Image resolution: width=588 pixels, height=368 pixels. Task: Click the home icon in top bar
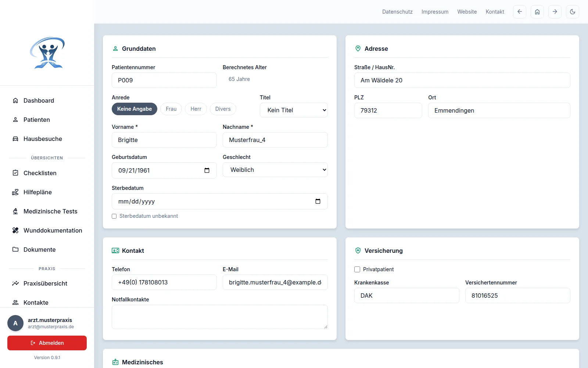(x=537, y=12)
